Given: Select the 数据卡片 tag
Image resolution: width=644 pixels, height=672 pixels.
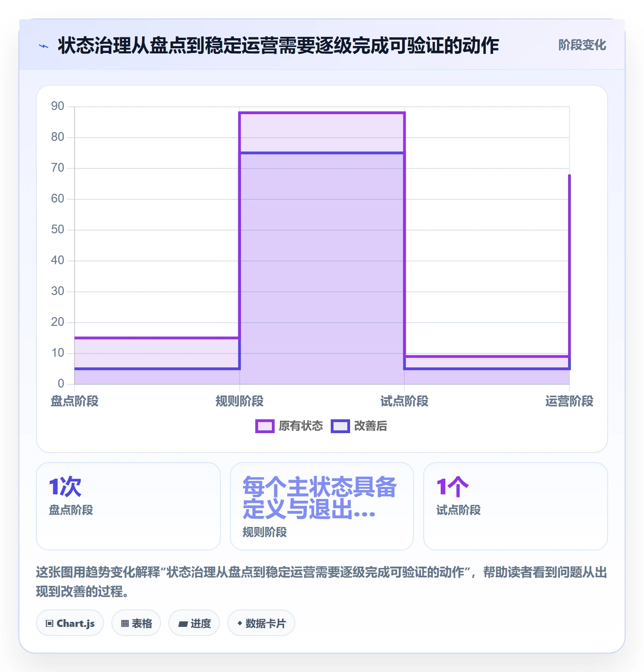Looking at the screenshot, I should pyautogui.click(x=261, y=623).
